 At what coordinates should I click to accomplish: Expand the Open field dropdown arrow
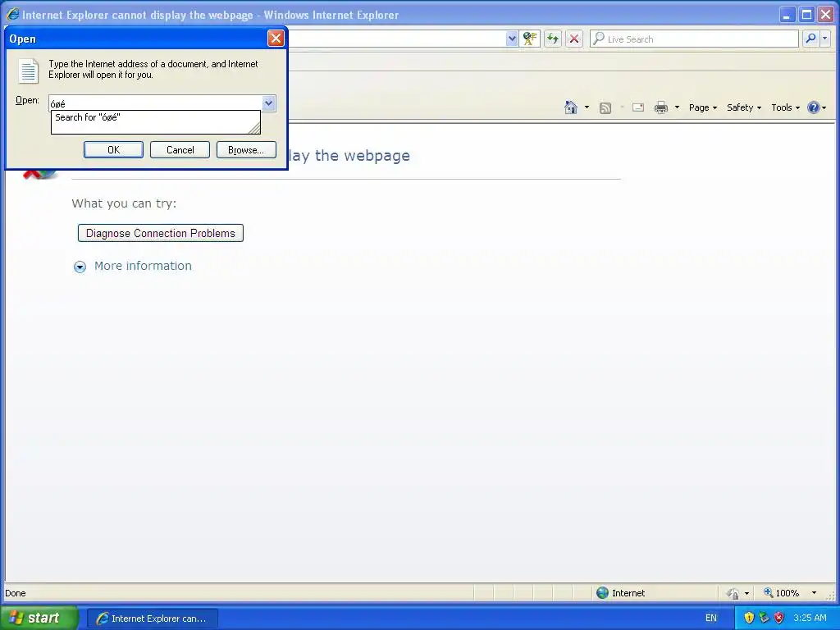coord(268,103)
